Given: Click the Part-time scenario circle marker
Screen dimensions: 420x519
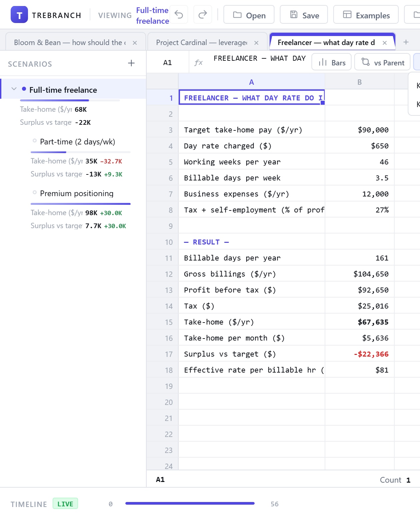Looking at the screenshot, I should point(35,140).
